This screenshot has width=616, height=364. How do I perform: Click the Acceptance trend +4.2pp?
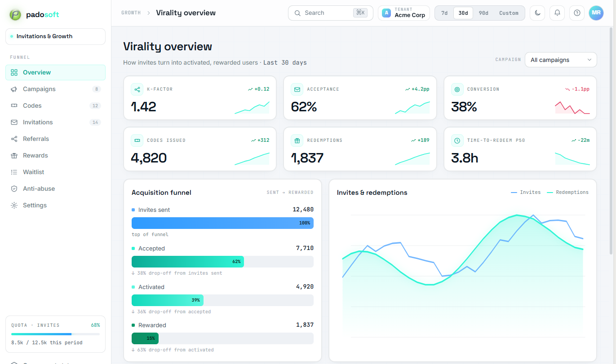tap(417, 89)
